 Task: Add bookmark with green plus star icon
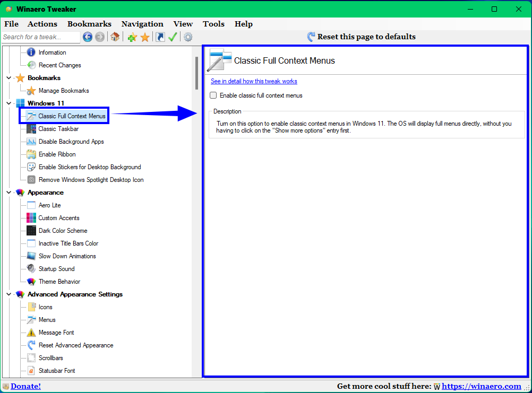click(132, 37)
